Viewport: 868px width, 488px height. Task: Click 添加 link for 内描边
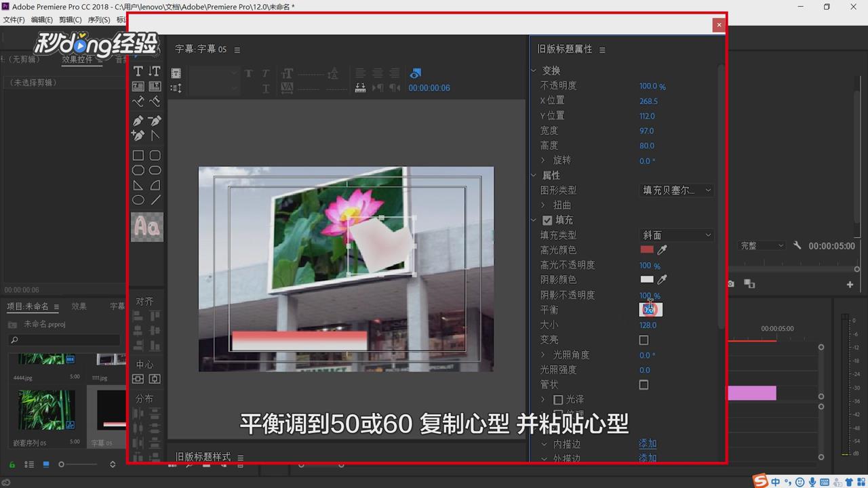coord(648,444)
